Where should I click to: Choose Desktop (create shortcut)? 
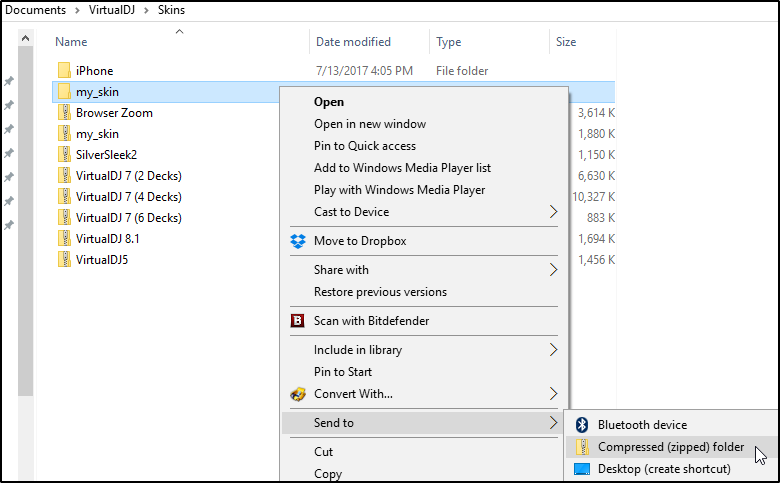(664, 469)
